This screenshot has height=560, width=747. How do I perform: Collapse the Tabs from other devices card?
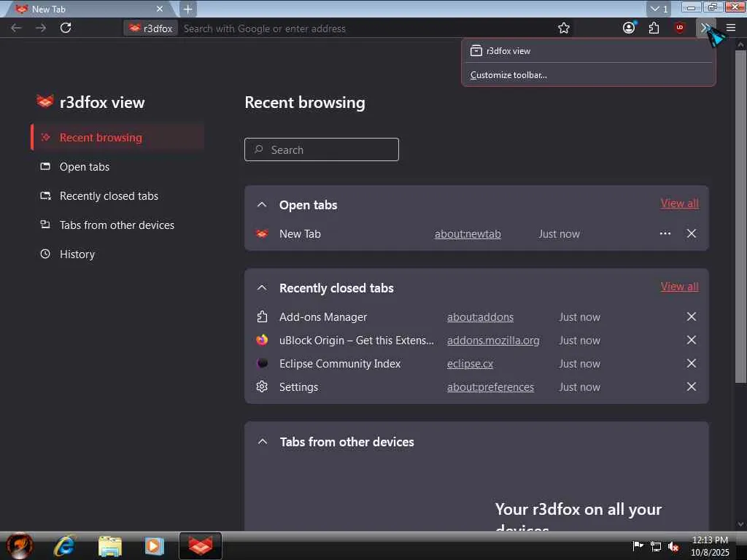(x=263, y=441)
